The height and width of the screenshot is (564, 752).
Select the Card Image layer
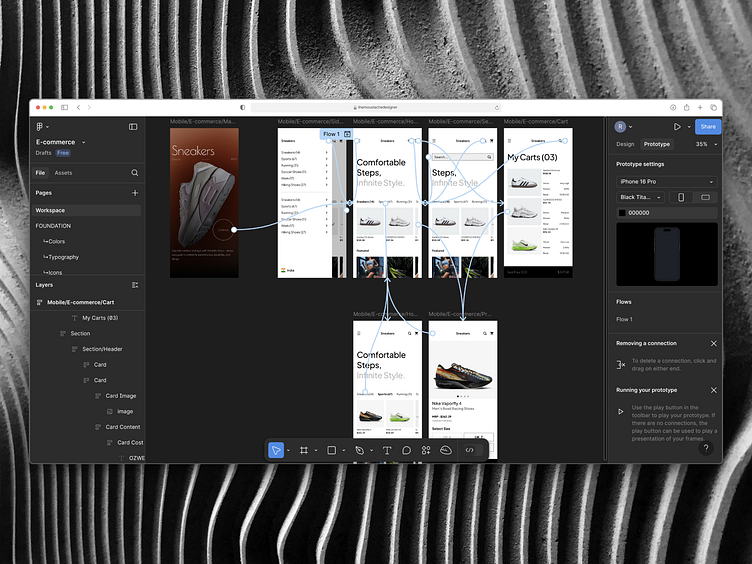coord(121,396)
